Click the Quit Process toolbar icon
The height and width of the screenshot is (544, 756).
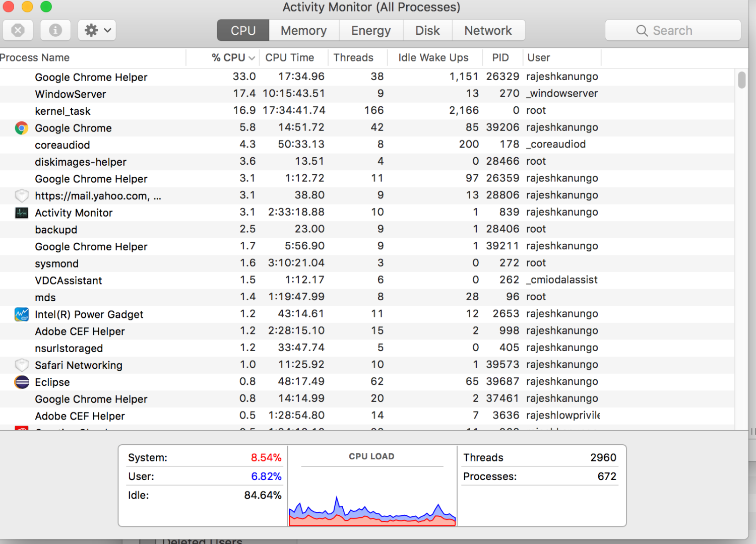18,30
